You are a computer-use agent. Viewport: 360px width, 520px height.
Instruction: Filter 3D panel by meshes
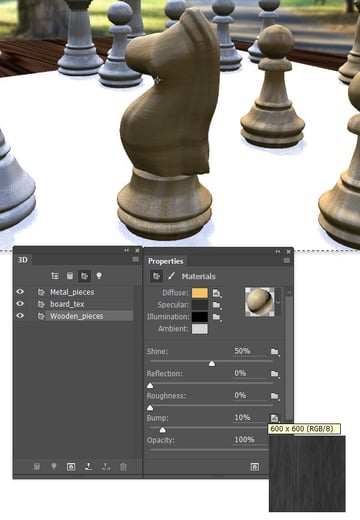(70, 276)
